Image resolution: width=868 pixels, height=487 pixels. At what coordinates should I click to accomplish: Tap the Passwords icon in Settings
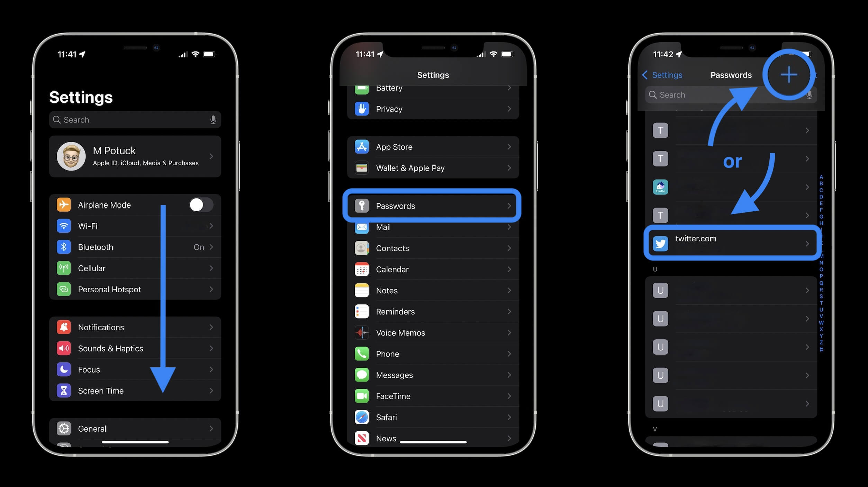coord(362,206)
